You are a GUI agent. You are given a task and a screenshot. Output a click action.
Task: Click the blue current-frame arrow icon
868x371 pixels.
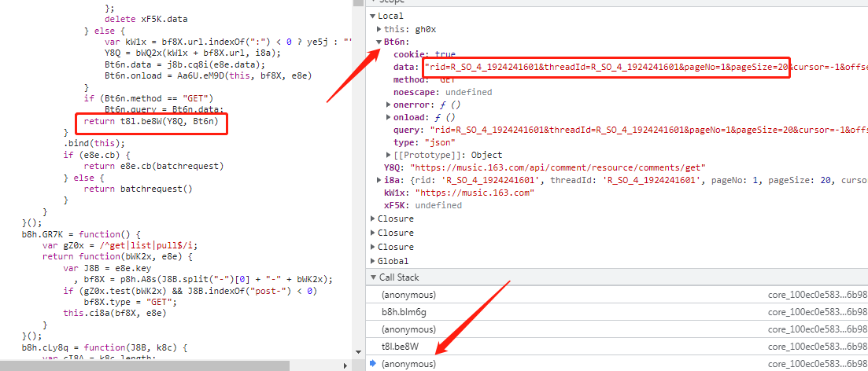(x=373, y=363)
